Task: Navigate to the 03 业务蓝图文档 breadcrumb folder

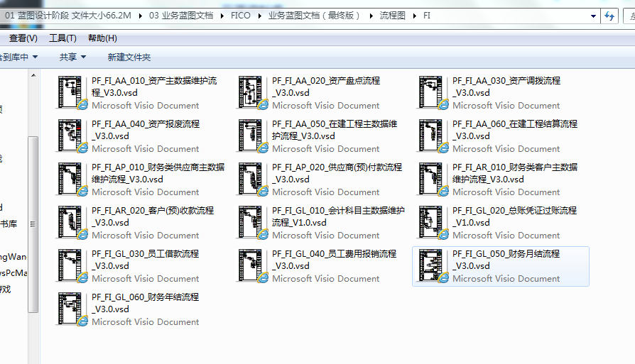Action: pyautogui.click(x=183, y=16)
